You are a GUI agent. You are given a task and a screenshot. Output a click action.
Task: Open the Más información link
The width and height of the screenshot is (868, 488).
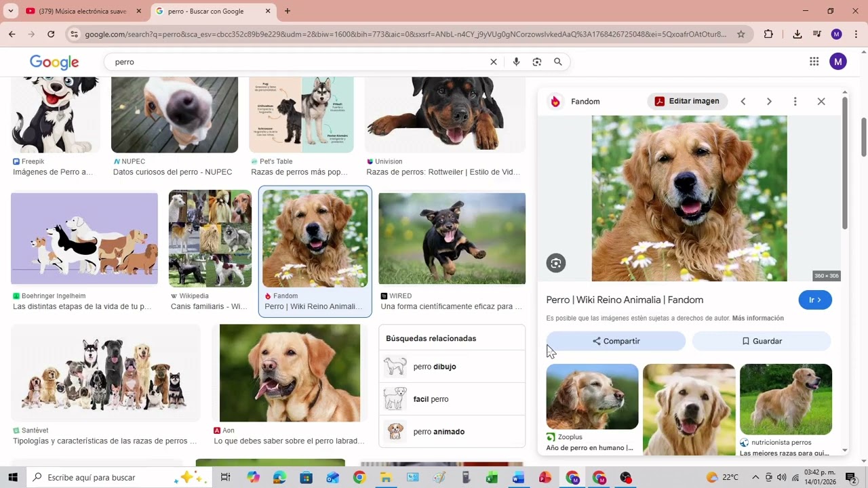pos(758,319)
